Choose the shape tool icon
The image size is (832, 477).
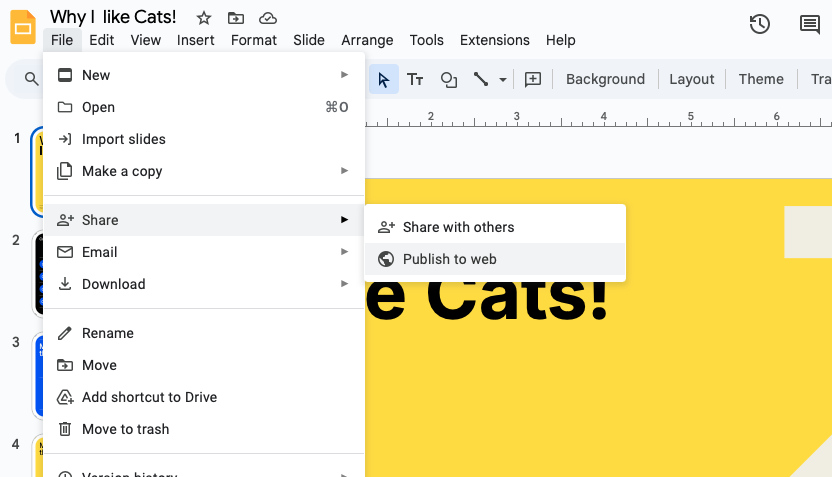point(449,79)
